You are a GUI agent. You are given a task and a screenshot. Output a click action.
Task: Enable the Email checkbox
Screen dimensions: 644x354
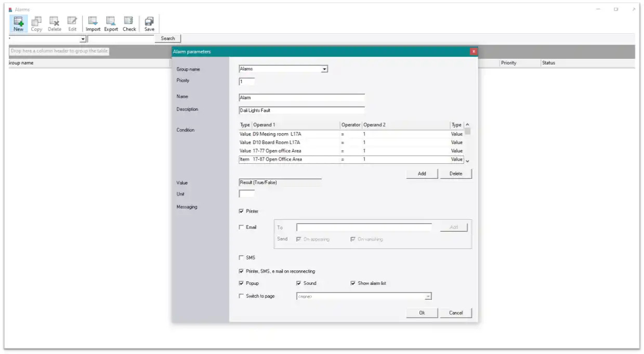(241, 227)
